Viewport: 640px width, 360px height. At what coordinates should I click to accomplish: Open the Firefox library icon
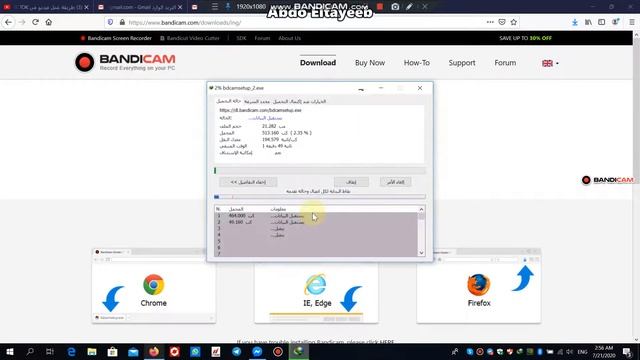point(588,22)
